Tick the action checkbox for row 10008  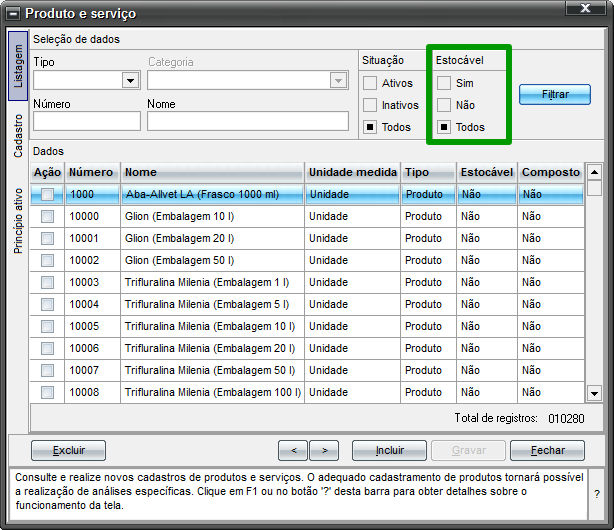coord(47,392)
